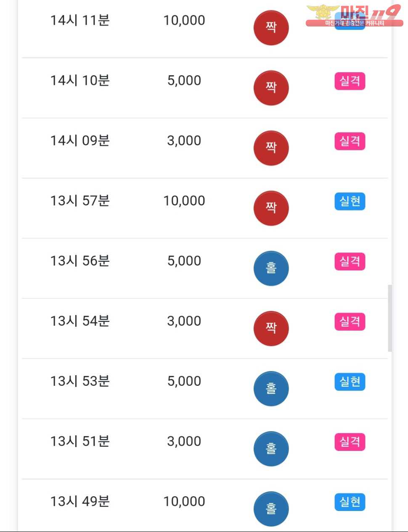Select the 실격 badge in 14시 09분 row

point(350,141)
